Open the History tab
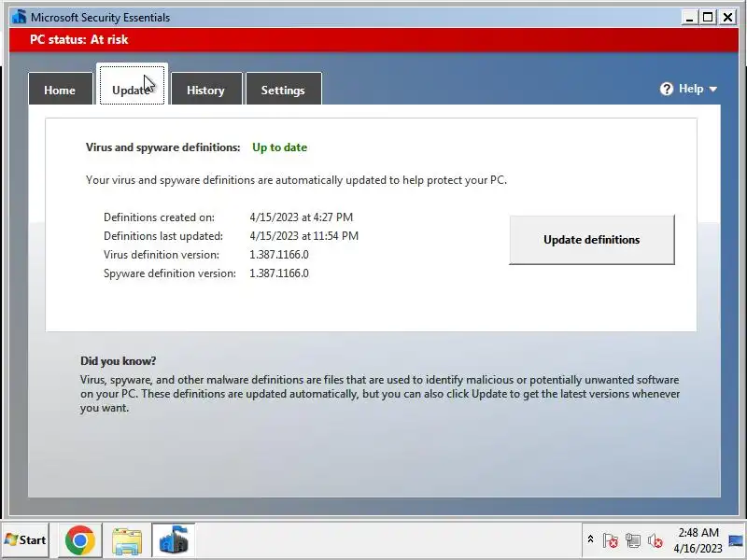 [x=206, y=89]
